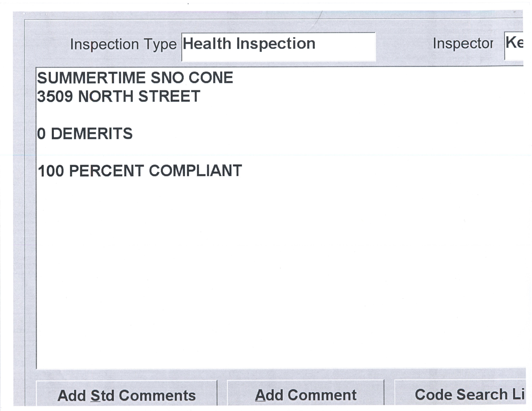Place cursor on the number 3509
The image size is (532, 411).
click(x=55, y=96)
